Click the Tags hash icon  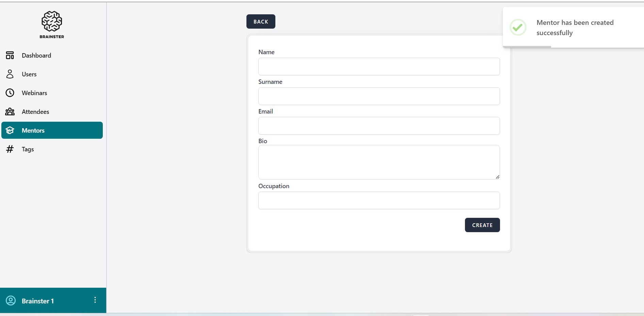click(x=10, y=149)
